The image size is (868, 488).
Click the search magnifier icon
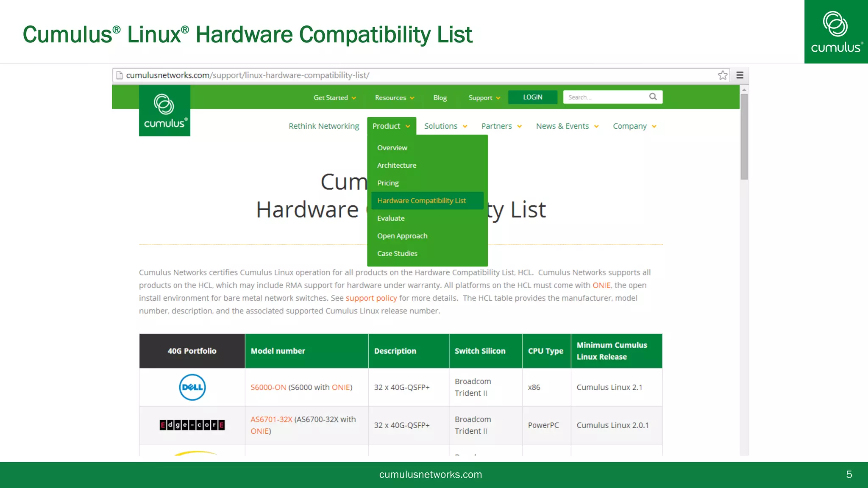click(x=653, y=97)
